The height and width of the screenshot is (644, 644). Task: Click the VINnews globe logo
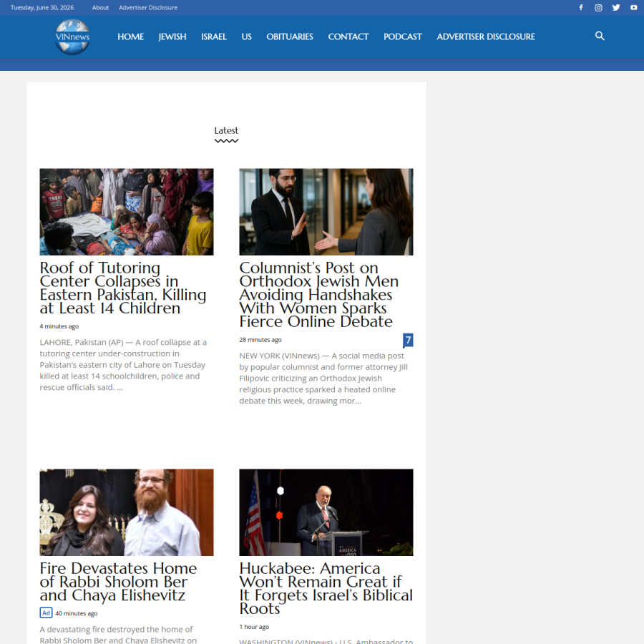72,36
